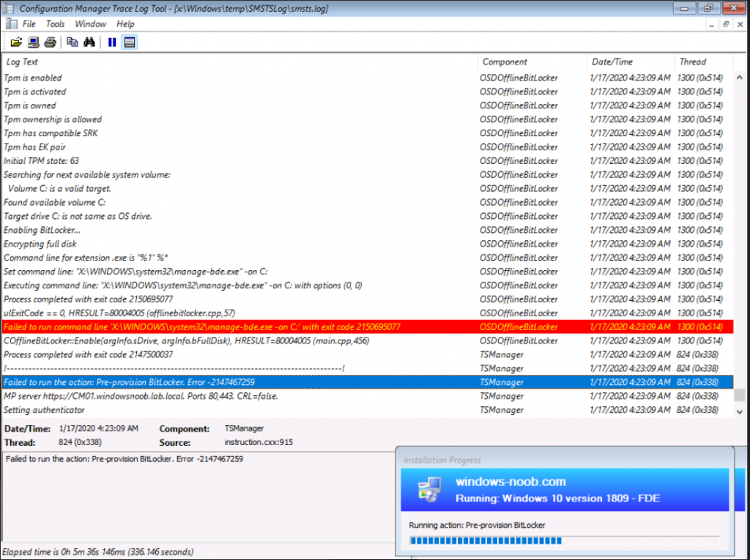
Task: Click the CMTrace icon in the title bar
Action: [x=7, y=8]
